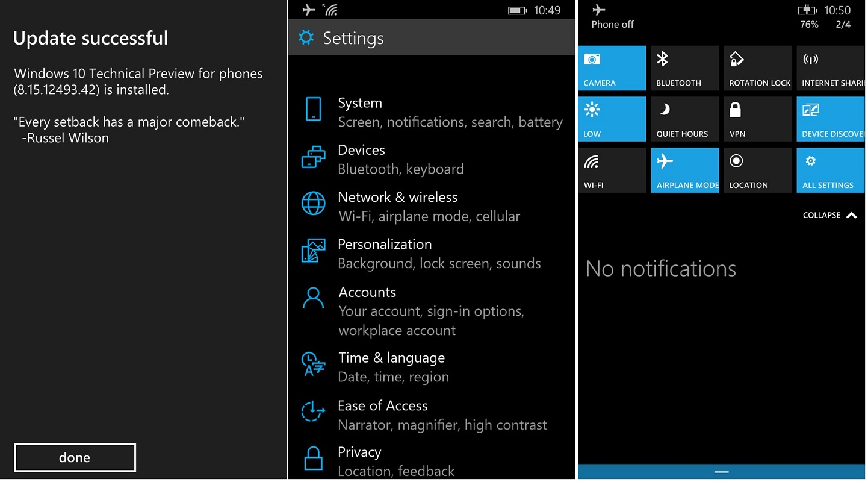This screenshot has height=482, width=868.
Task: Select the Privacy settings title
Action: click(x=359, y=452)
